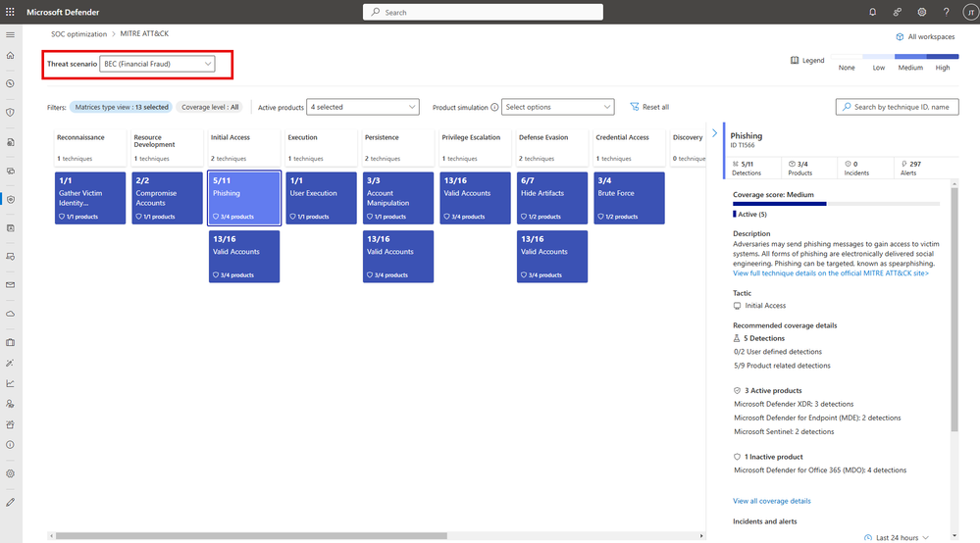Screen dimensions: 980x543
Task: Click the community people icon in top bar
Action: (897, 12)
